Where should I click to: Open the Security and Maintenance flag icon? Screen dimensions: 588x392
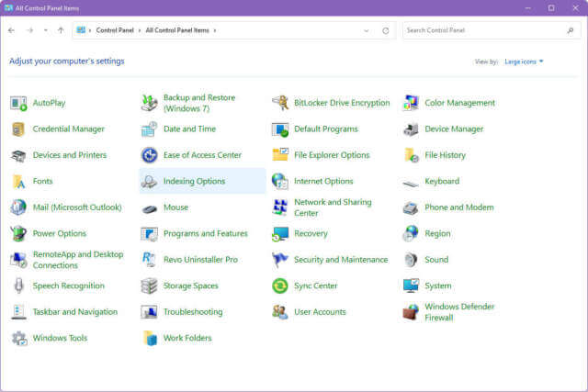click(280, 260)
